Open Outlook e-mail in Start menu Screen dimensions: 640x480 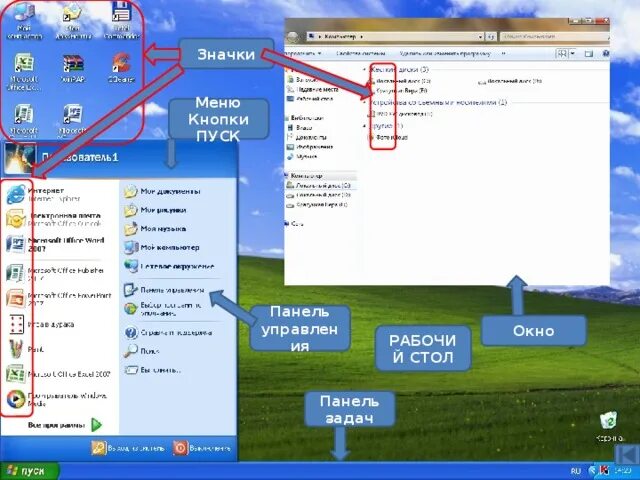pos(53,219)
